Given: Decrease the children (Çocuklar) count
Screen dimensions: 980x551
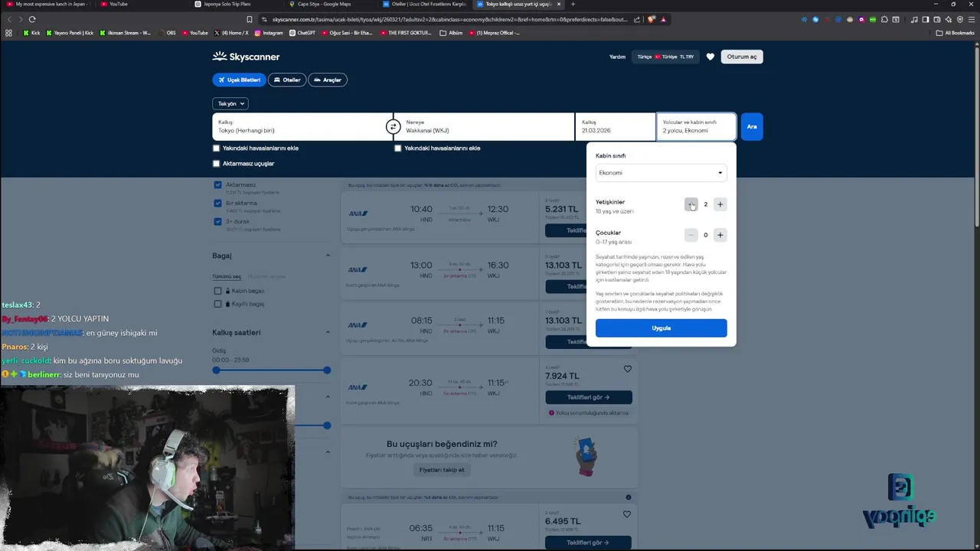Looking at the screenshot, I should [691, 235].
